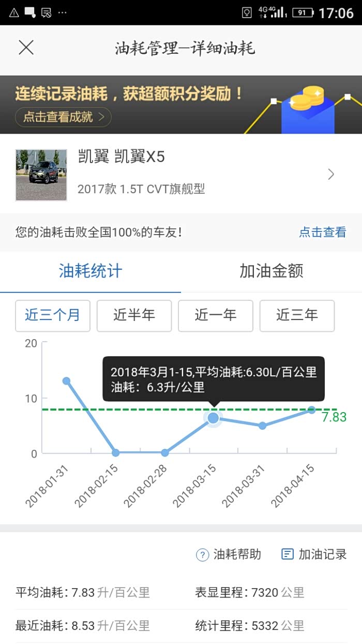The width and height of the screenshot is (362, 644).
Task: Open the 点击查看 ranking link
Action: (x=322, y=232)
